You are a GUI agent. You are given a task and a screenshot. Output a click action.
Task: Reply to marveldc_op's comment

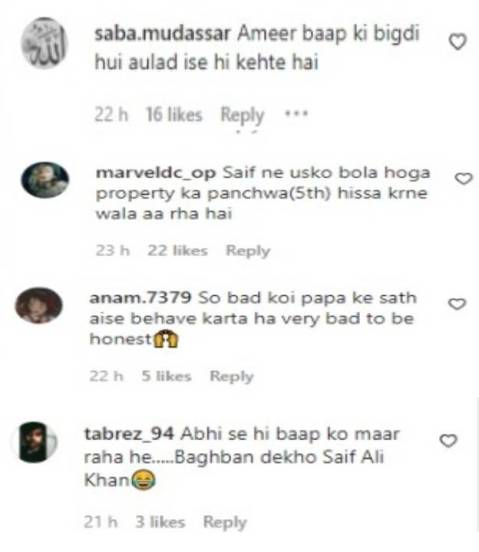pos(248,251)
